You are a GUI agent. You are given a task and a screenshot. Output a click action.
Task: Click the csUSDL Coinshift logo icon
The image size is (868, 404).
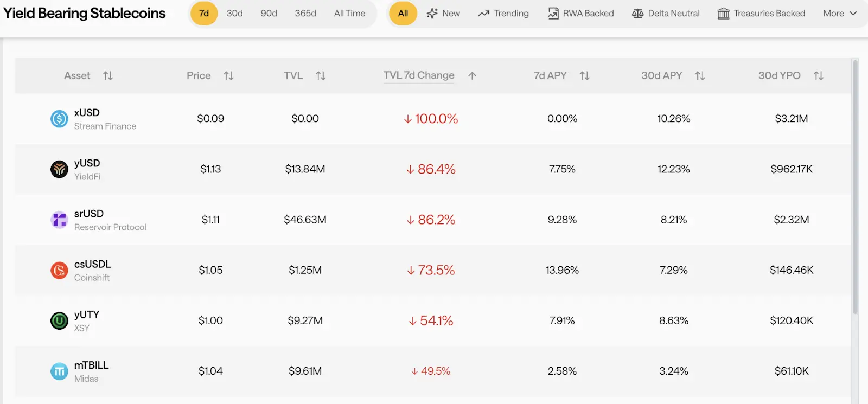(59, 270)
